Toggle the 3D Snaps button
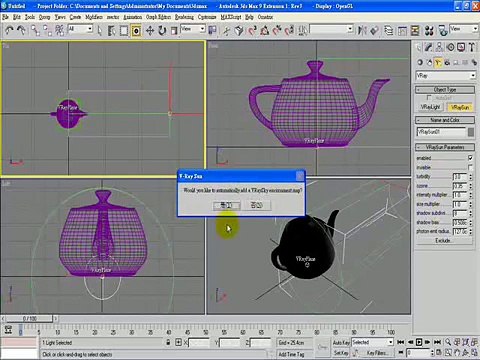This screenshot has height=360, width=480. (252, 31)
